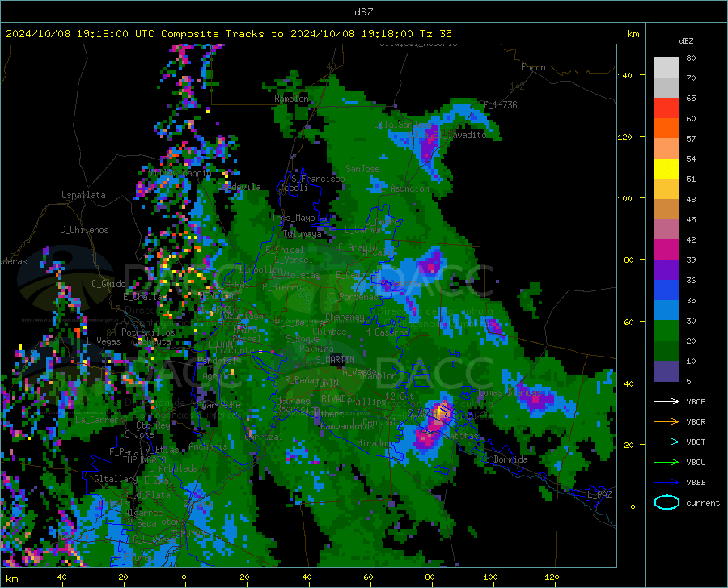Click the 'dBZ' title in the top bar
Image resolution: width=728 pixels, height=588 pixels.
[x=363, y=12]
